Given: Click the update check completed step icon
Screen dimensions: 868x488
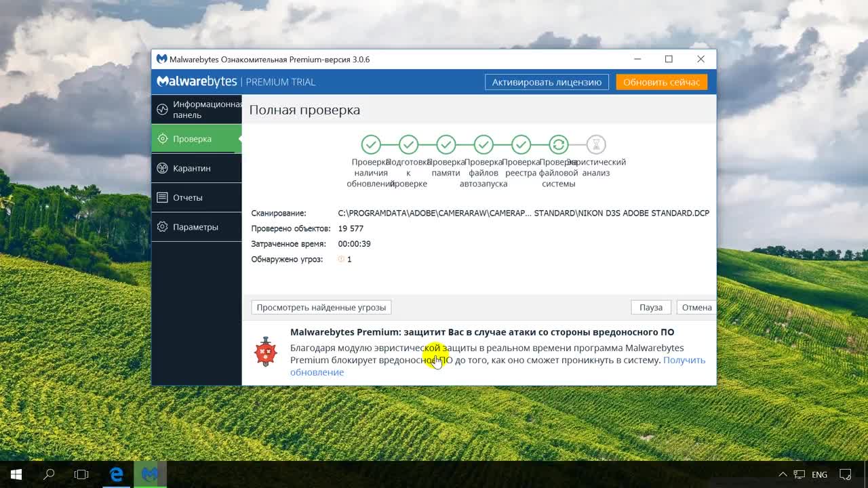Looking at the screenshot, I should click(x=371, y=144).
